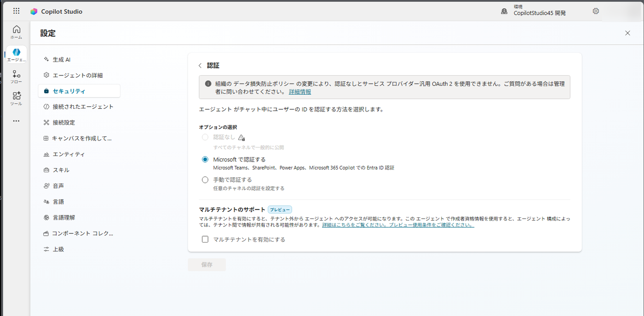Open 接続設定 settings page
The image size is (644, 316).
click(x=79, y=123)
